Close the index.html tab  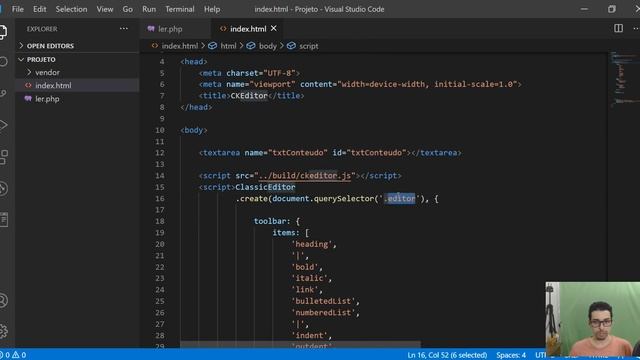click(x=273, y=28)
